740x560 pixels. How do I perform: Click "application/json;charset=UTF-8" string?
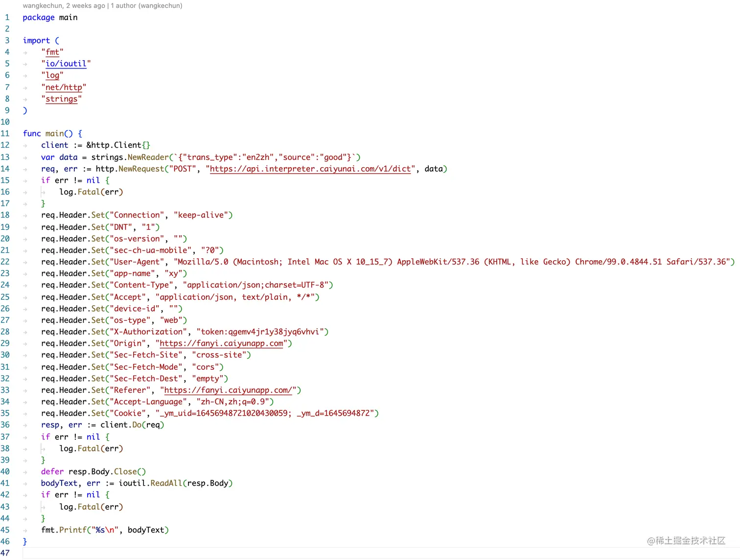coord(256,285)
